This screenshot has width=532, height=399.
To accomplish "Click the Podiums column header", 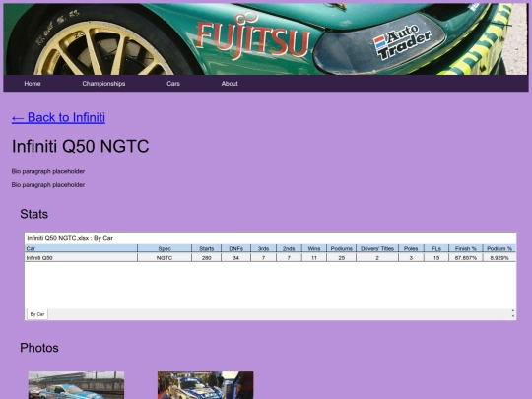I will tap(341, 248).
